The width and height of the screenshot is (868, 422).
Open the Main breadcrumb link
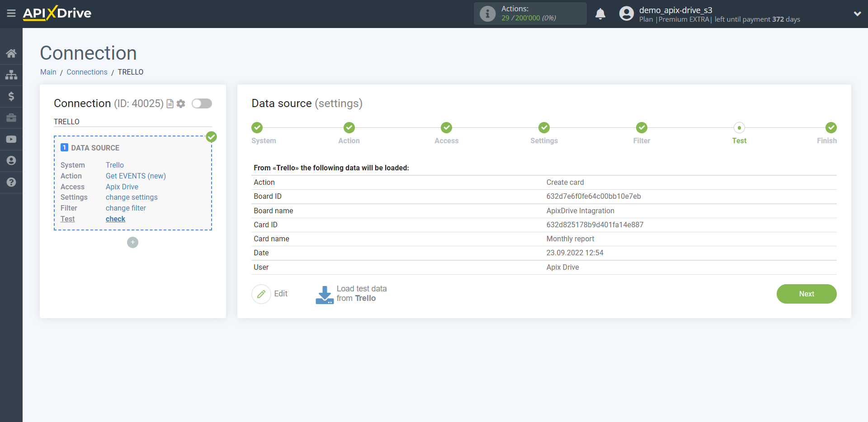point(48,72)
